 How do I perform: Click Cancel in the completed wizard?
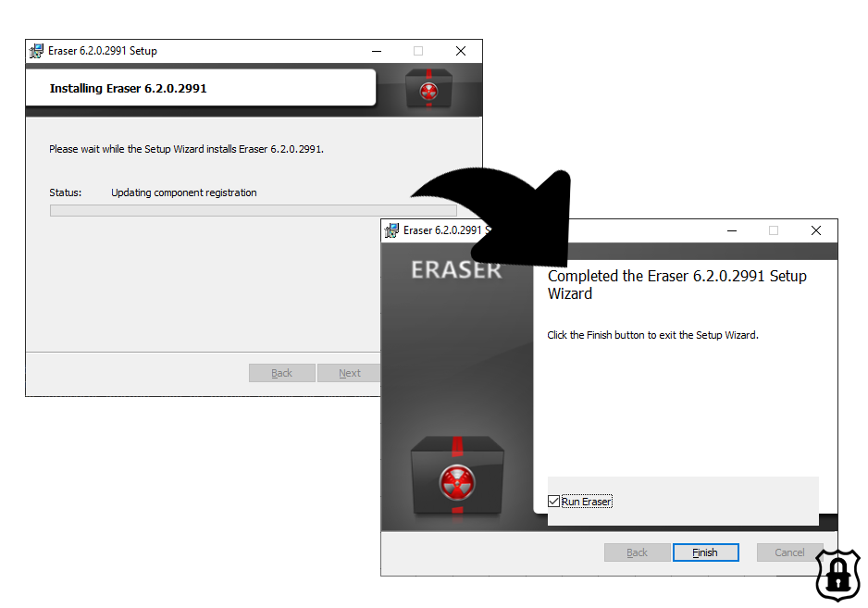pos(789,552)
